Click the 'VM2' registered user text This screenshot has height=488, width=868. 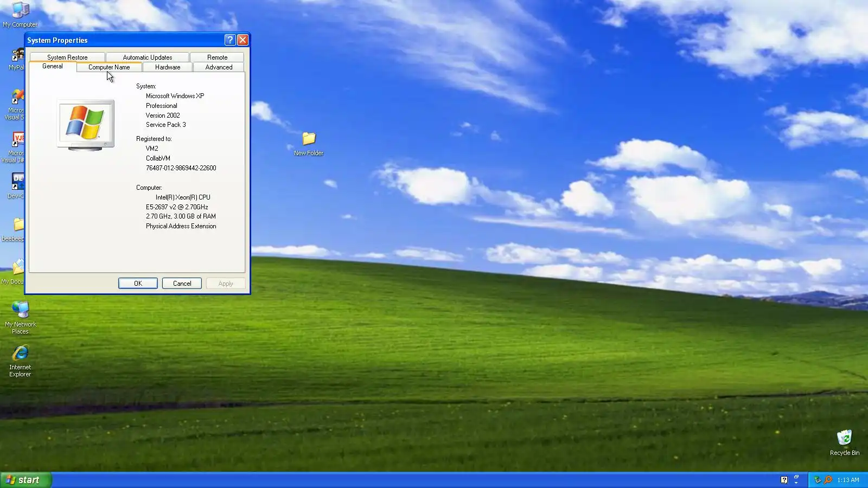(152, 149)
